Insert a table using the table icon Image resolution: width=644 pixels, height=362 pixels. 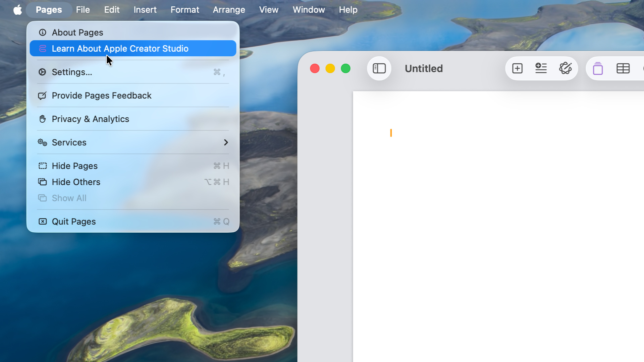click(x=623, y=68)
